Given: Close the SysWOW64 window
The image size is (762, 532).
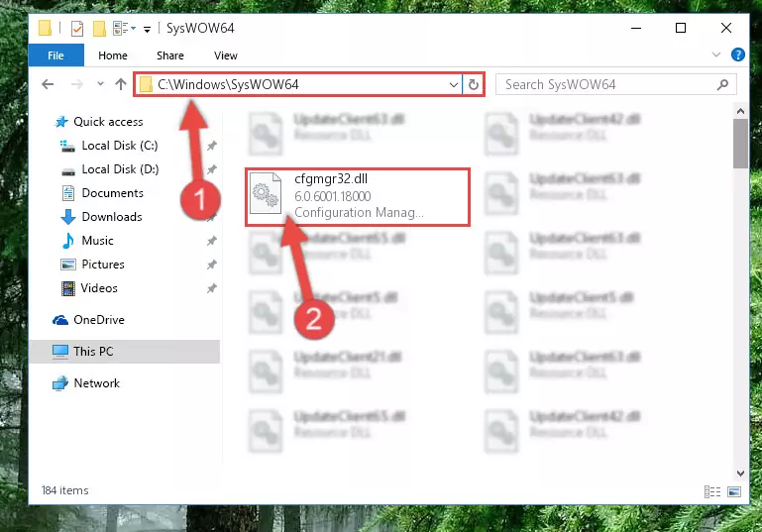Looking at the screenshot, I should [x=726, y=28].
